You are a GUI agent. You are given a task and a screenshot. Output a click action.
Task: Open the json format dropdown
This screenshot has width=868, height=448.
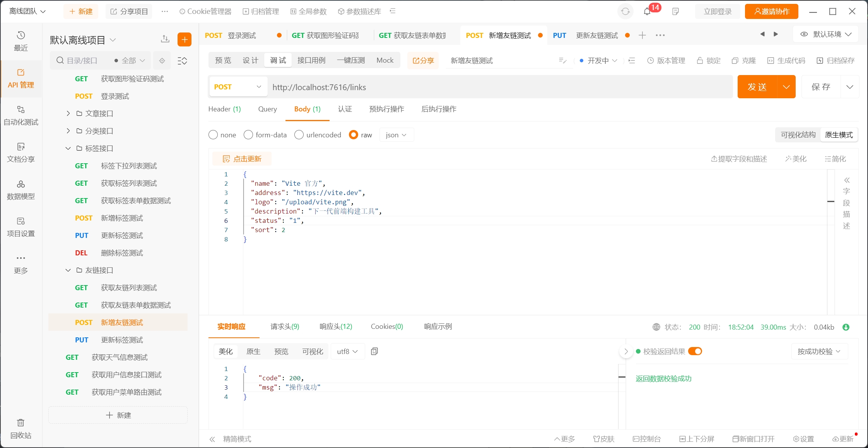click(396, 135)
